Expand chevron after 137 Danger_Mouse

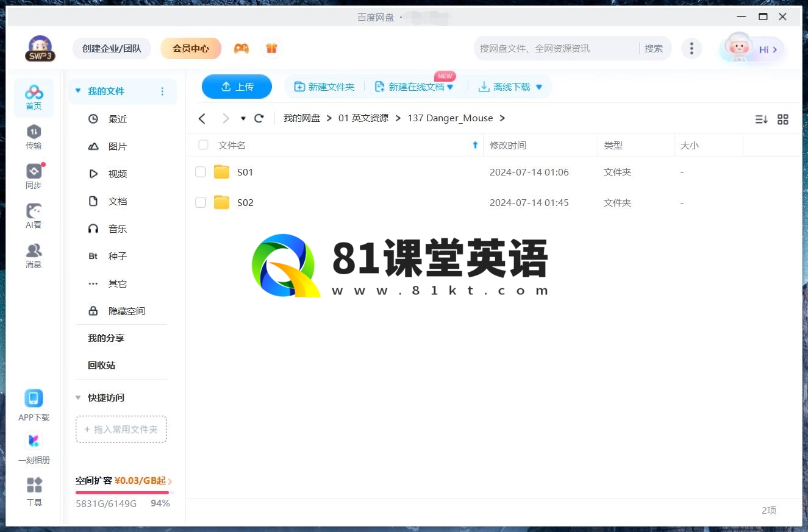pyautogui.click(x=502, y=118)
